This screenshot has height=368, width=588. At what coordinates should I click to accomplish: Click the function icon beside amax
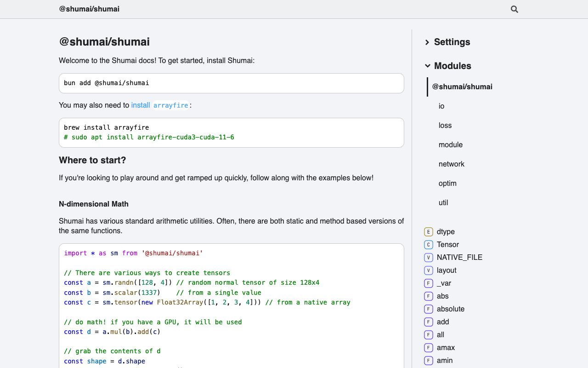(429, 348)
